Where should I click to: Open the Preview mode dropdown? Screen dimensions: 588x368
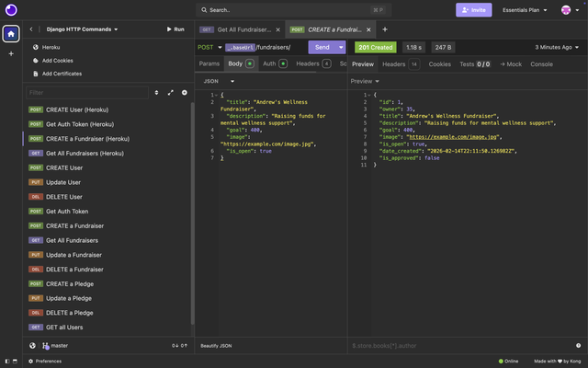coord(365,81)
